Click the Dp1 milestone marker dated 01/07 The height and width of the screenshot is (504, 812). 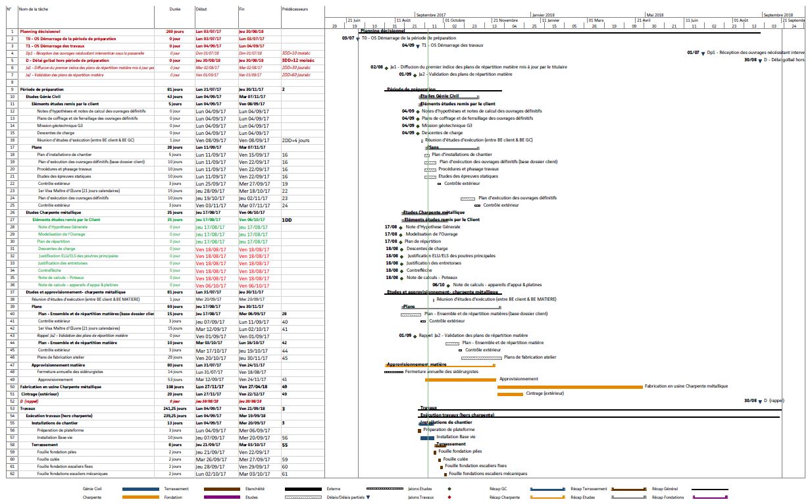click(703, 53)
